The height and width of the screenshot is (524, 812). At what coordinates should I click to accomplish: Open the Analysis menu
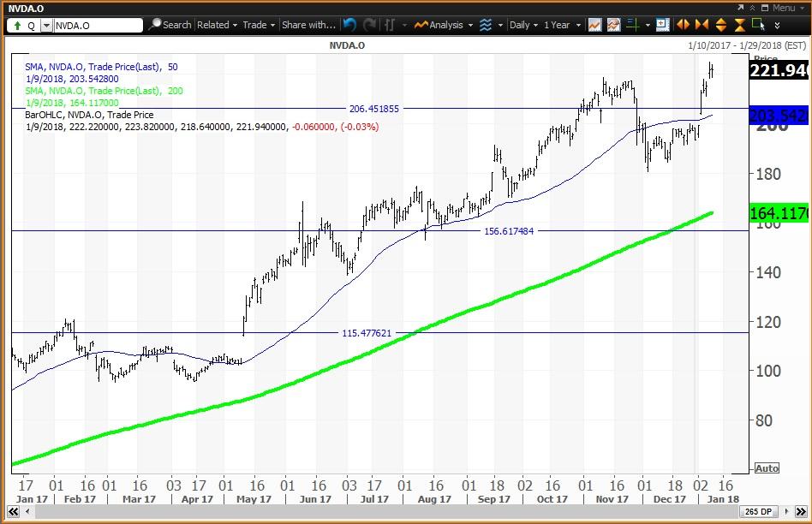point(444,24)
